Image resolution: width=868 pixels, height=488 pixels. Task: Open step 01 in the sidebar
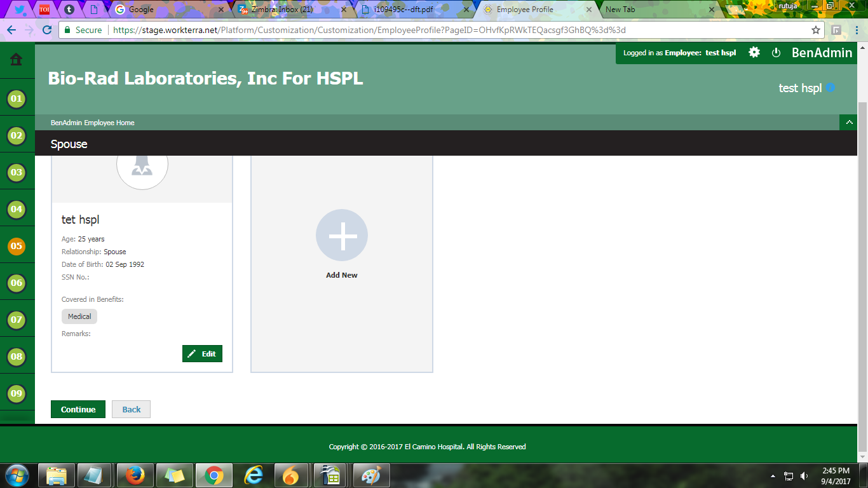17,98
